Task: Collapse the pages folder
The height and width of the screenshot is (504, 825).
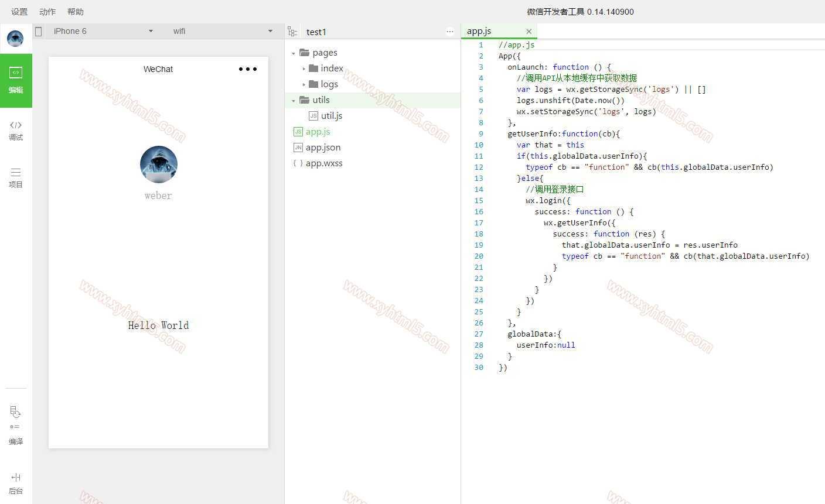Action: click(294, 53)
